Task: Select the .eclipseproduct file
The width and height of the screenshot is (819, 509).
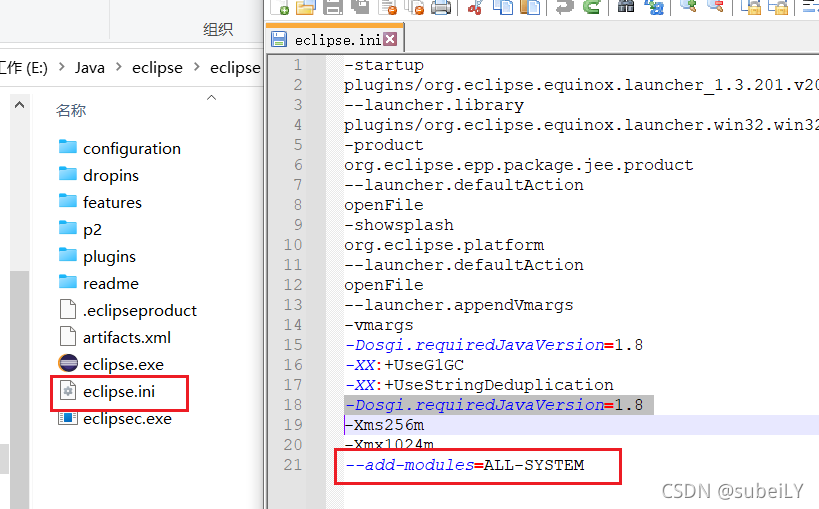Action: coord(139,310)
